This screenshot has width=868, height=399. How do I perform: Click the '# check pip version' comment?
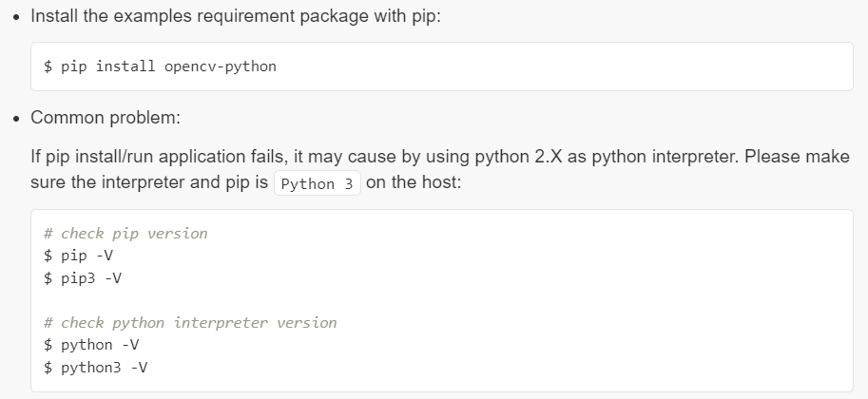coord(125,234)
